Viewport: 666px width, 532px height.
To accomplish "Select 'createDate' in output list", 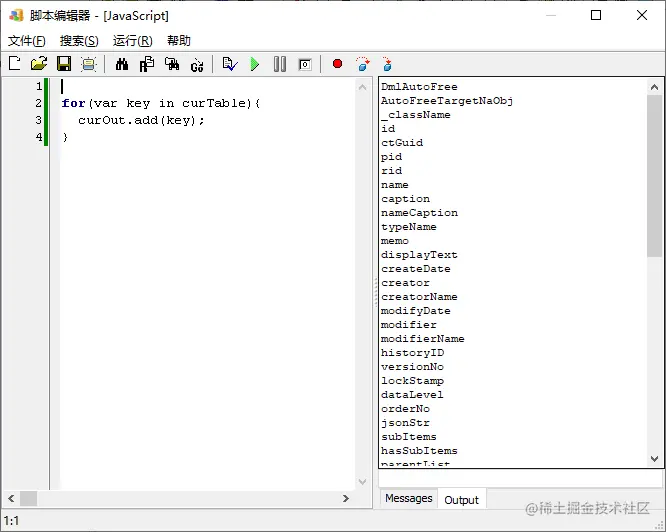I will [x=416, y=269].
